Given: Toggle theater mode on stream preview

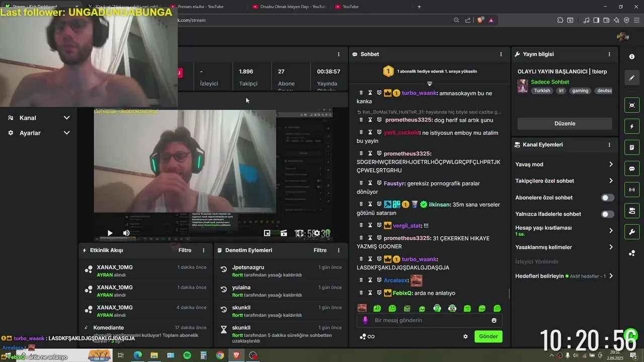Looking at the screenshot, I should (x=284, y=233).
